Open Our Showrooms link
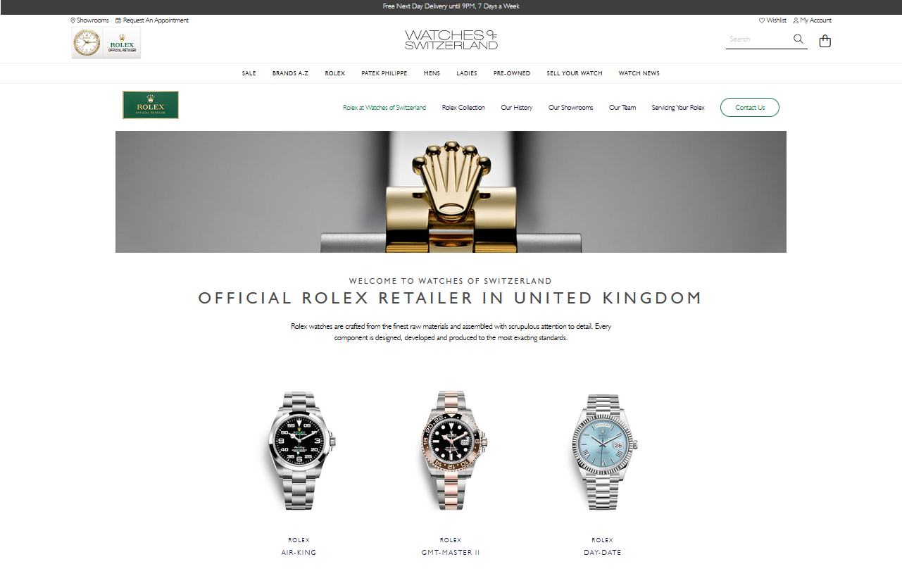Viewport: 902px width, 588px height. point(571,108)
